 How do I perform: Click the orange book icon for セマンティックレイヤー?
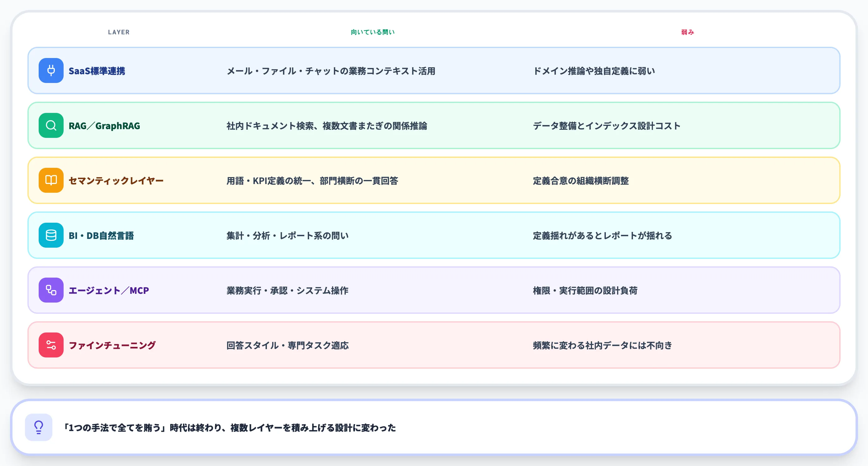click(x=51, y=180)
